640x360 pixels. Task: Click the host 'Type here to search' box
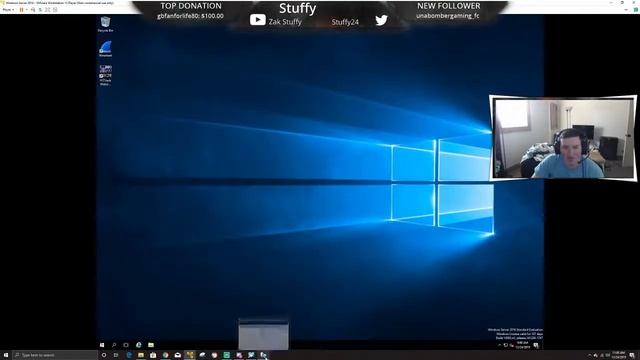click(x=55, y=355)
